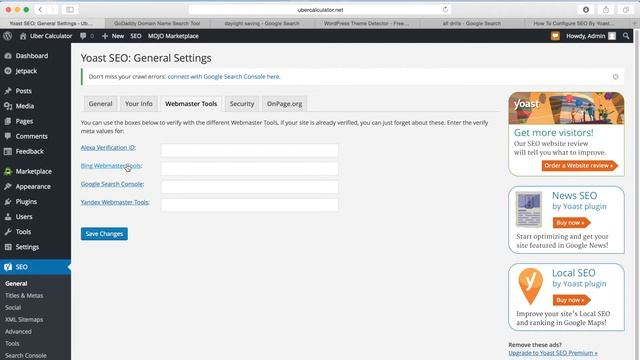Open Titles & Metas submenu item
Image resolution: width=640 pixels, height=360 pixels.
(24, 295)
